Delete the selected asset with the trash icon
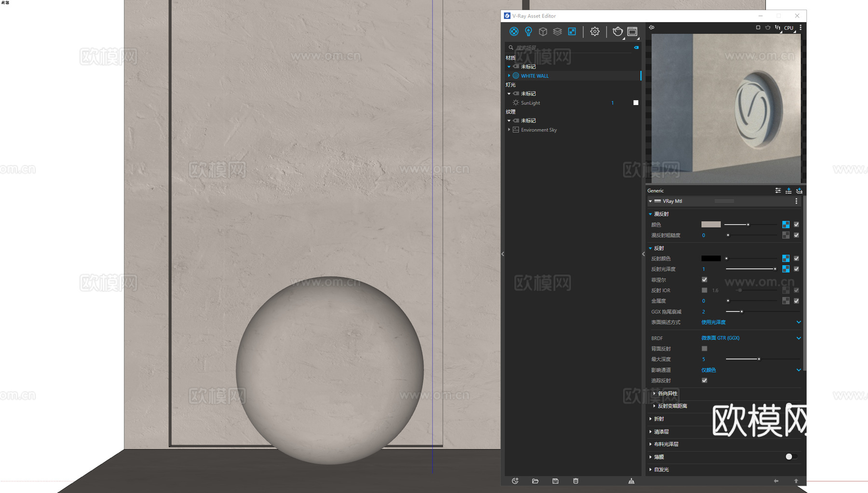 576,481
